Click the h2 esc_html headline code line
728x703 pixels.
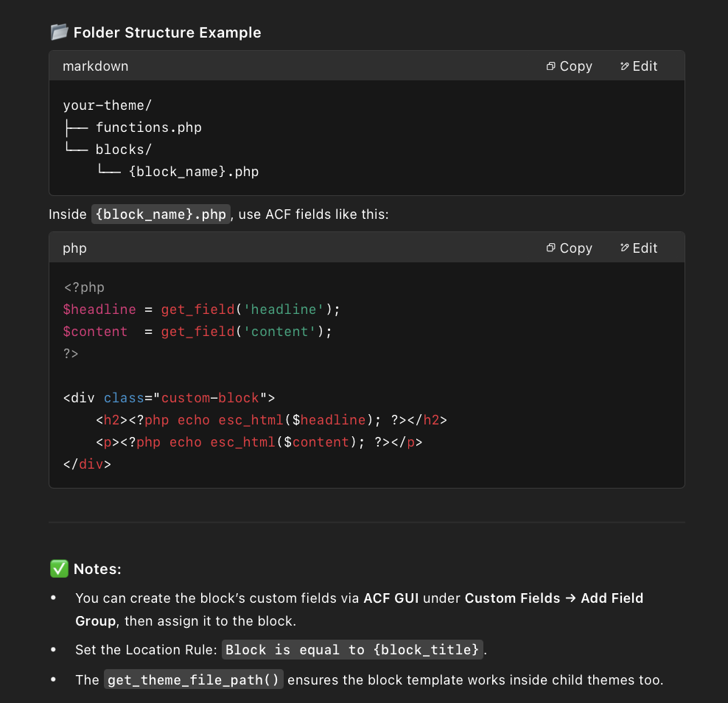click(271, 420)
